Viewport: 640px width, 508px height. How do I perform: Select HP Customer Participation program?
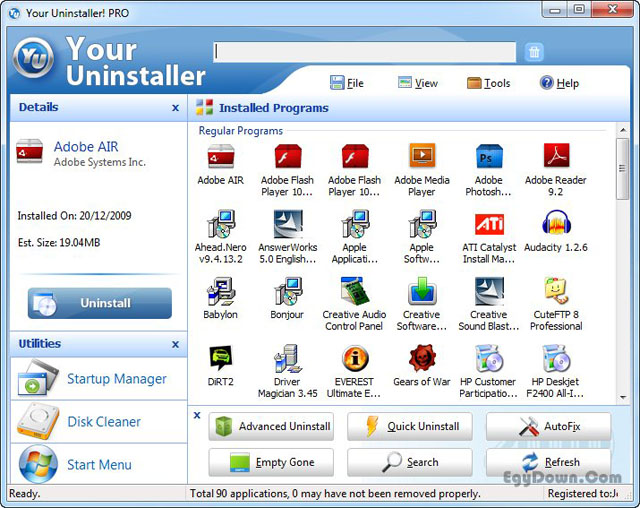(489, 358)
